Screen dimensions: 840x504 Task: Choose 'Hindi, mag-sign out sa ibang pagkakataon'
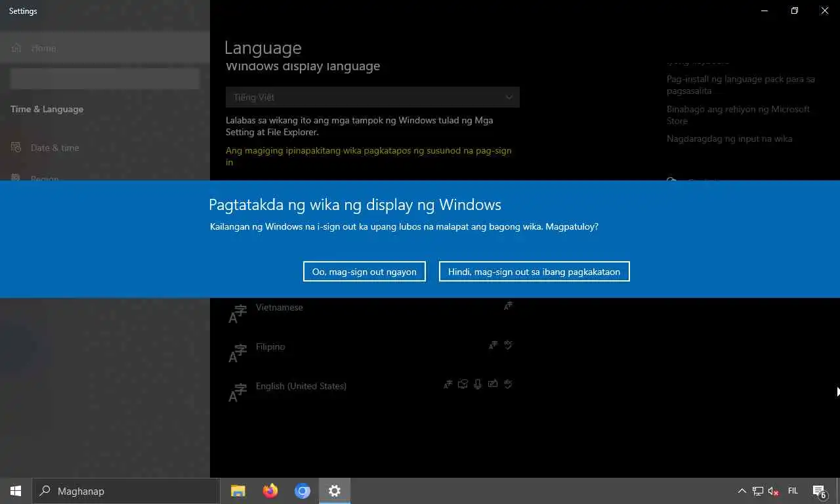[x=534, y=272]
